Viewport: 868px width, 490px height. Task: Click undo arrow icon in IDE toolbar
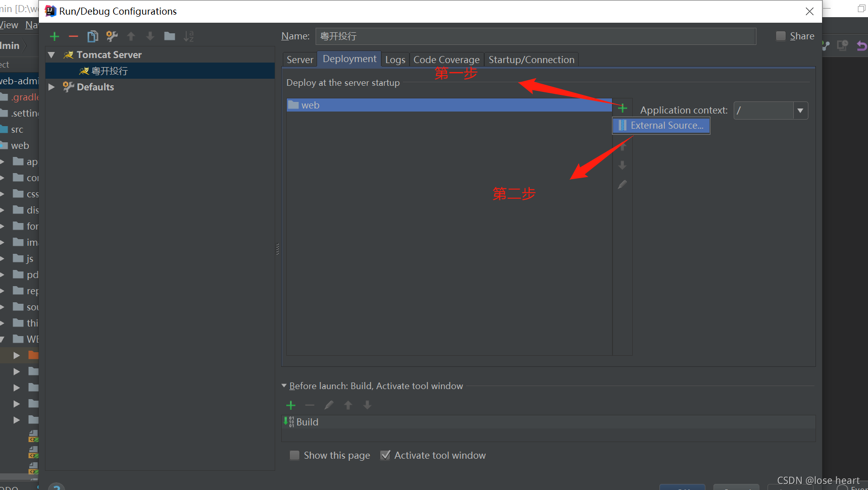tap(861, 46)
